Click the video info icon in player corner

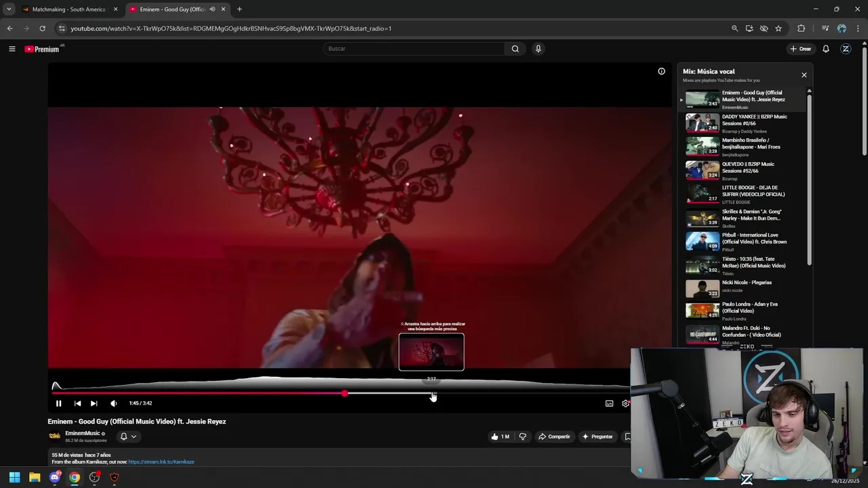point(661,71)
